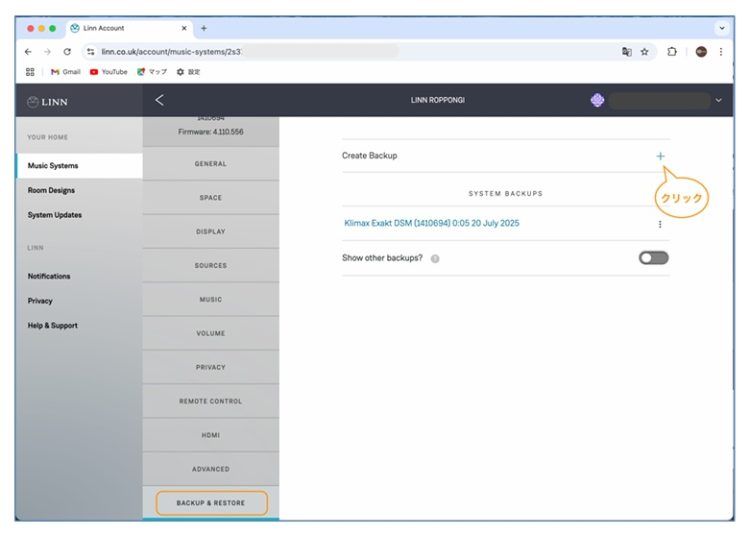This screenshot has width=750, height=535.
Task: Open a new tab with plus button
Action: [204, 28]
